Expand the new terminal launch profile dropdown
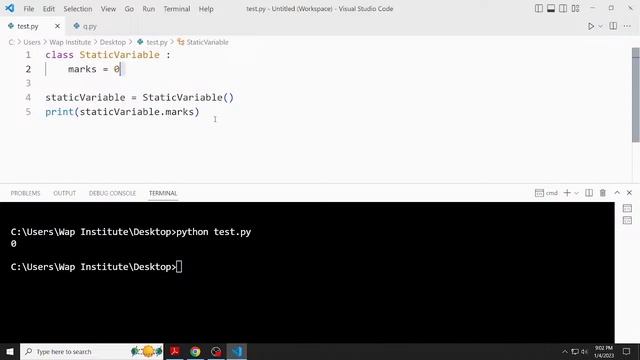The image size is (640, 360). [x=576, y=193]
